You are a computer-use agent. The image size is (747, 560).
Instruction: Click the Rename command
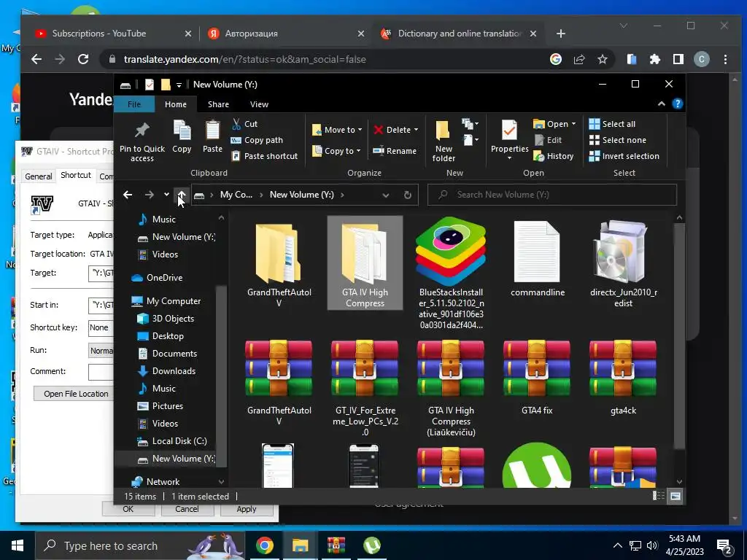coord(395,151)
